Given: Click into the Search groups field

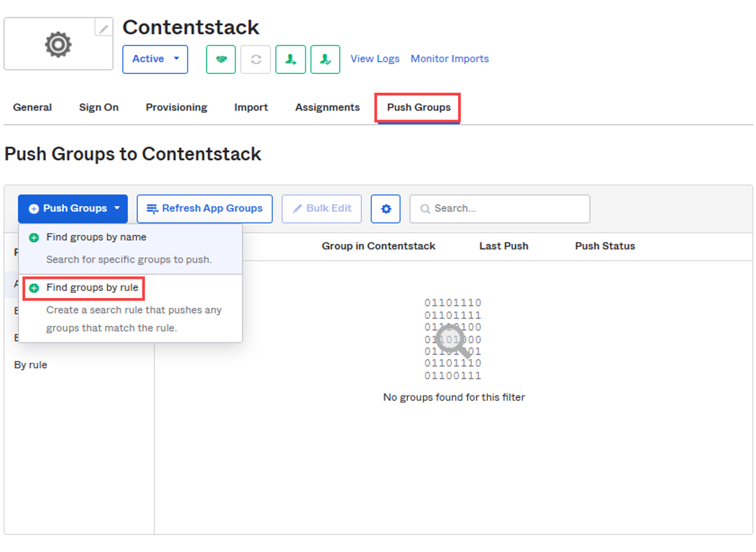Looking at the screenshot, I should (499, 209).
